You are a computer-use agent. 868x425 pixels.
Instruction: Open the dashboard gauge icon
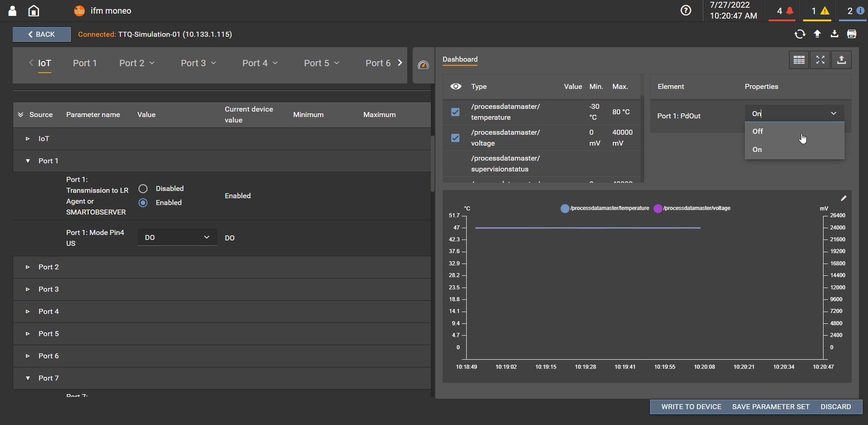tap(423, 65)
